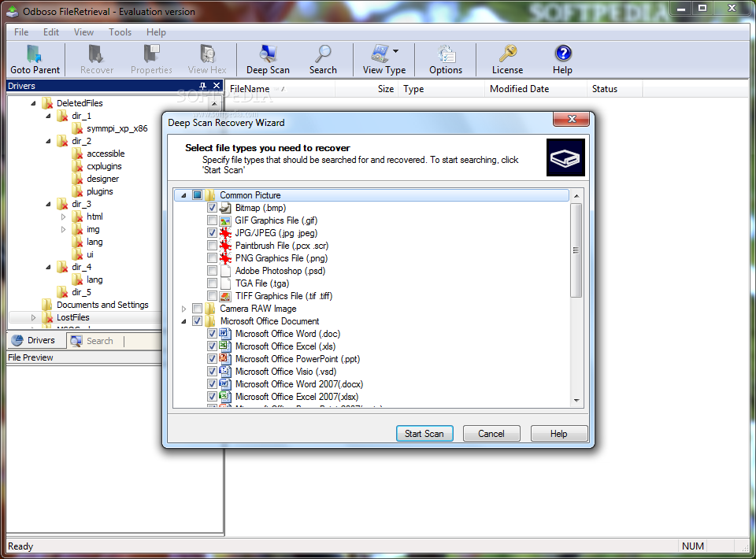Click the Drivers tree scroll up arrow

(x=214, y=102)
